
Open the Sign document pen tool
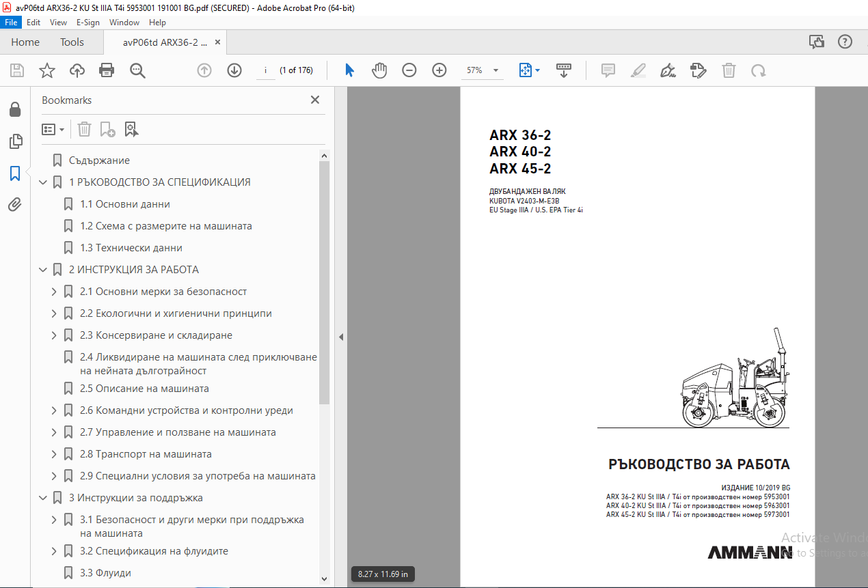(668, 70)
